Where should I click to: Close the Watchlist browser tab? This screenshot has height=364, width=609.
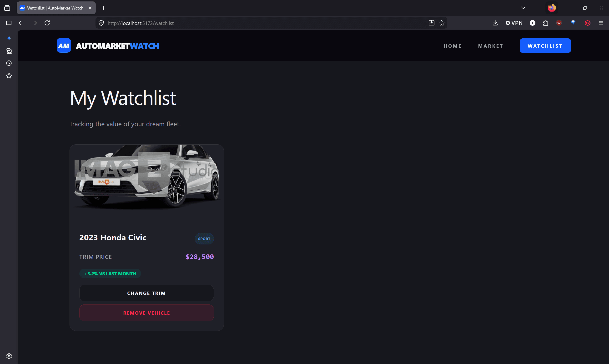90,8
